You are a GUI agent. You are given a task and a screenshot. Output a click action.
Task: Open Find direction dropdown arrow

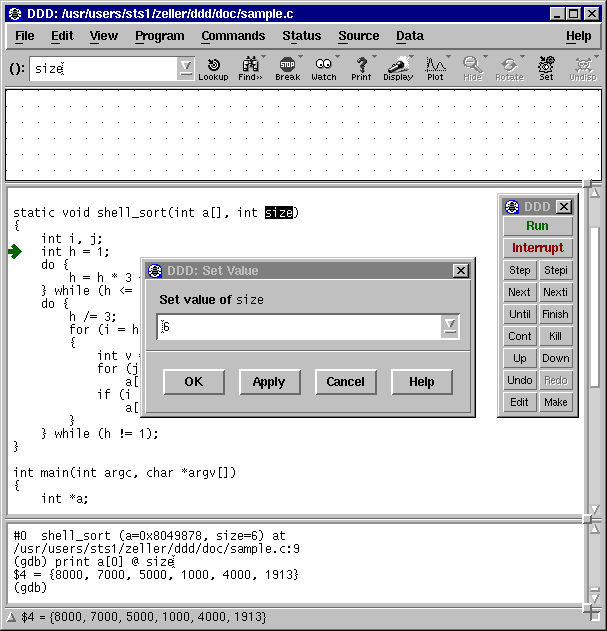coord(264,57)
